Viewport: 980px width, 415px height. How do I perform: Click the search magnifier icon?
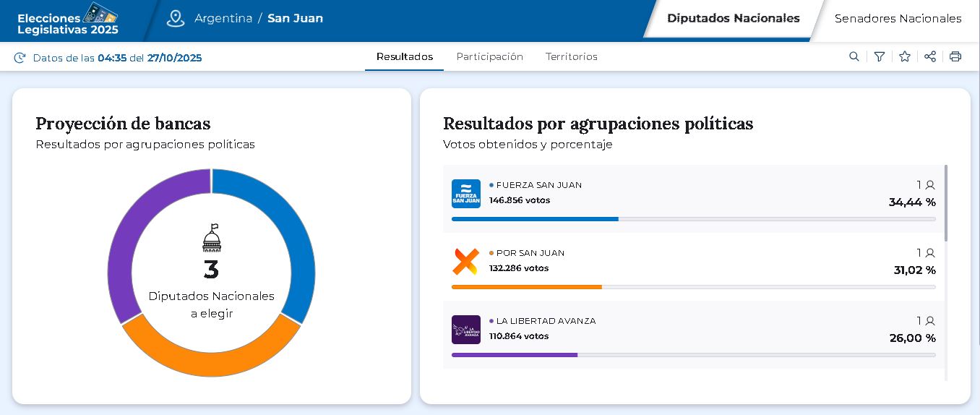click(854, 56)
